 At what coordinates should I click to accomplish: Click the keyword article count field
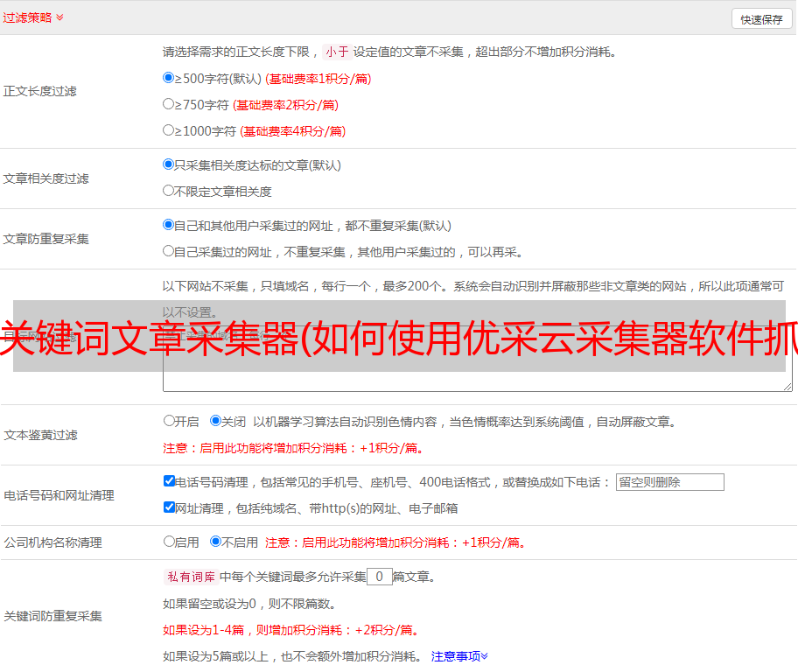[380, 577]
